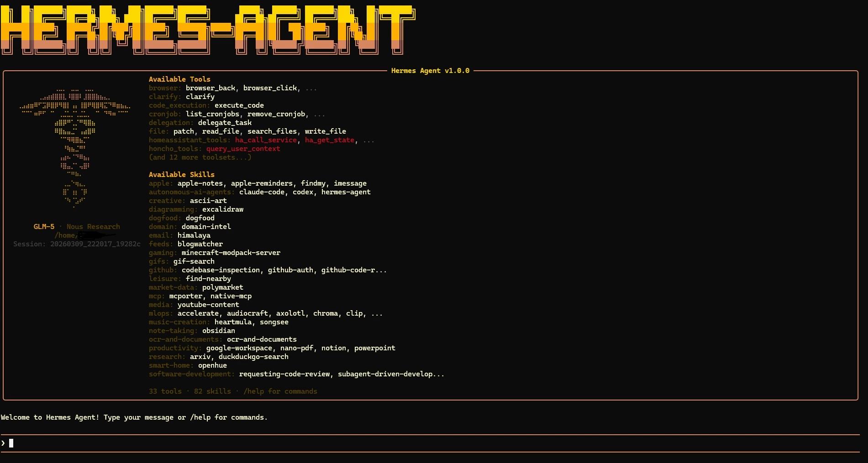Select the "apple-reminders" skill
The height and width of the screenshot is (463, 868).
262,183
